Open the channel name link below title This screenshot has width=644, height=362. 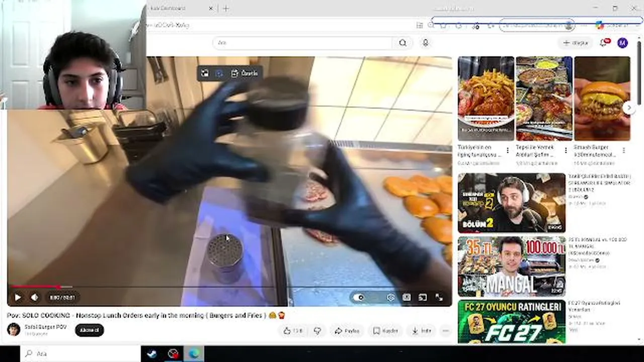pos(45,327)
